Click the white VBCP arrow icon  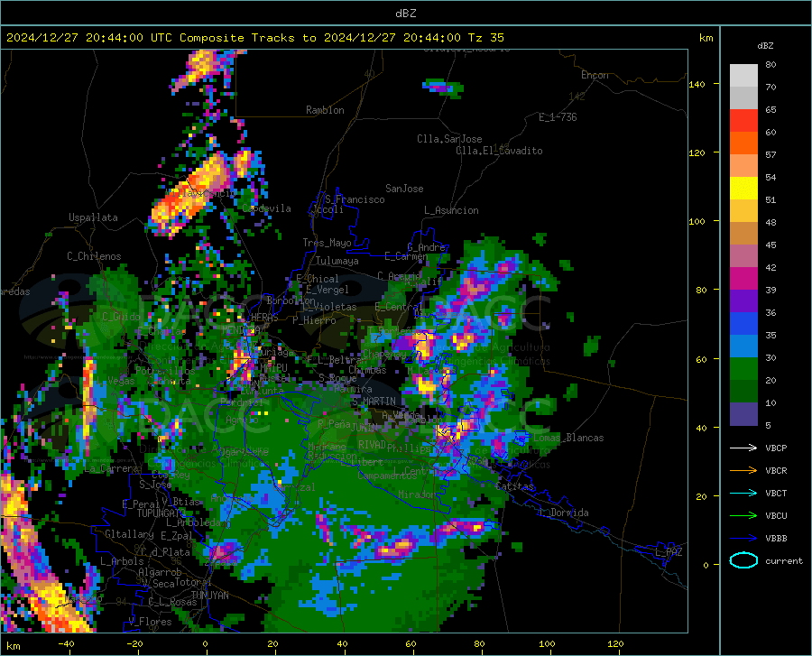tap(743, 448)
